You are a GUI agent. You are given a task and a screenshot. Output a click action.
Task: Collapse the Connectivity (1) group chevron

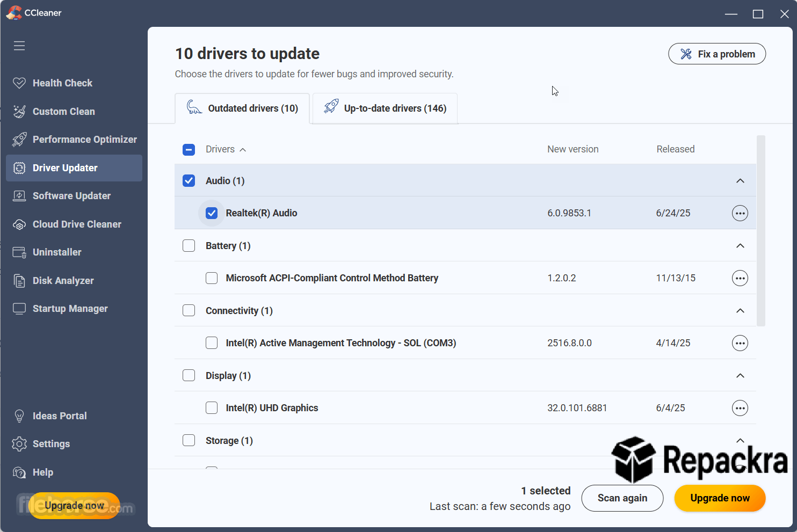point(740,311)
